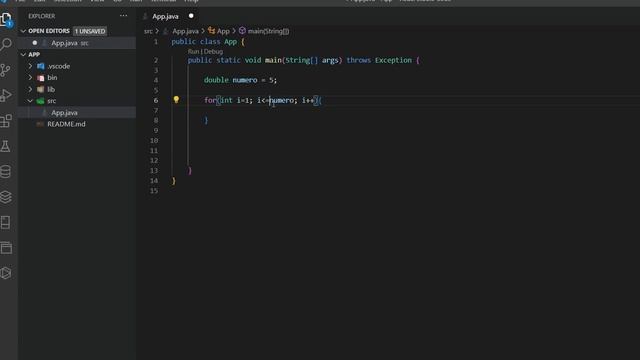
Task: Click the bin folder icon
Action: tap(40, 78)
